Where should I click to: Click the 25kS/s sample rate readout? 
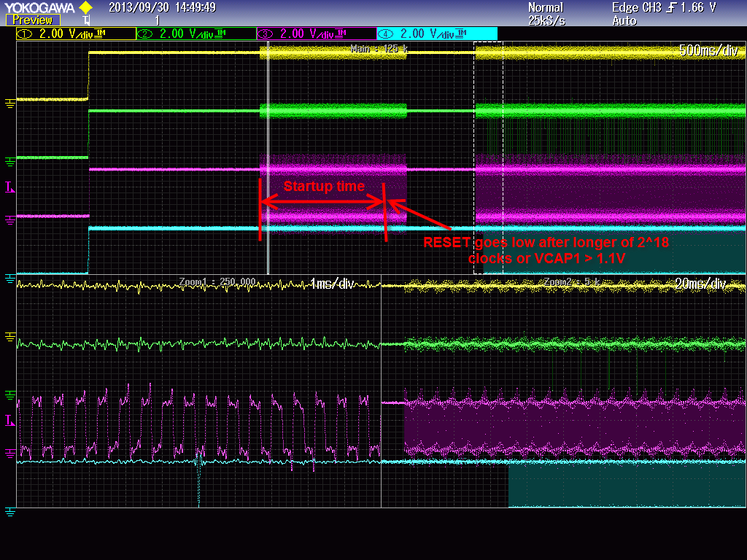546,21
